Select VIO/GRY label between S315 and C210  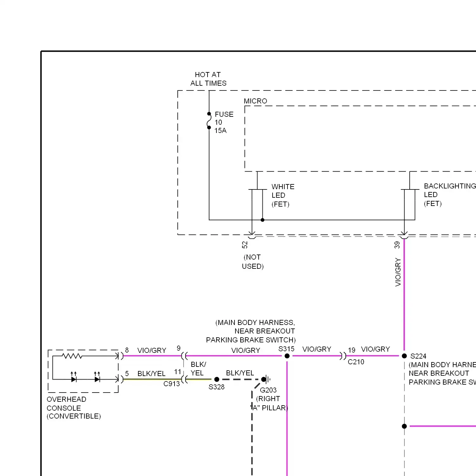point(317,349)
